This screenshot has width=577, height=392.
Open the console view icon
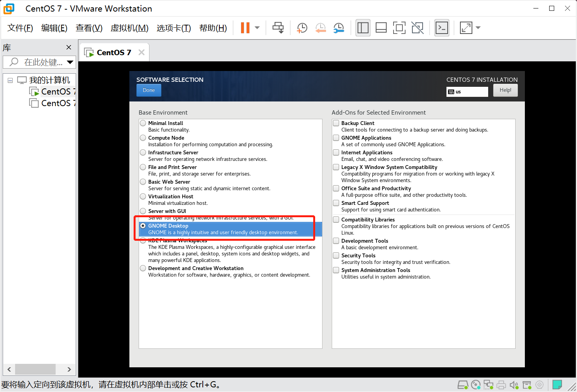[x=442, y=28]
